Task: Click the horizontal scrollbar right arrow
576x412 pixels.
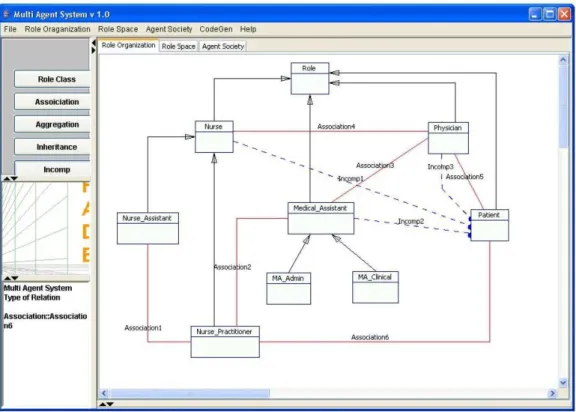Action: [x=552, y=393]
